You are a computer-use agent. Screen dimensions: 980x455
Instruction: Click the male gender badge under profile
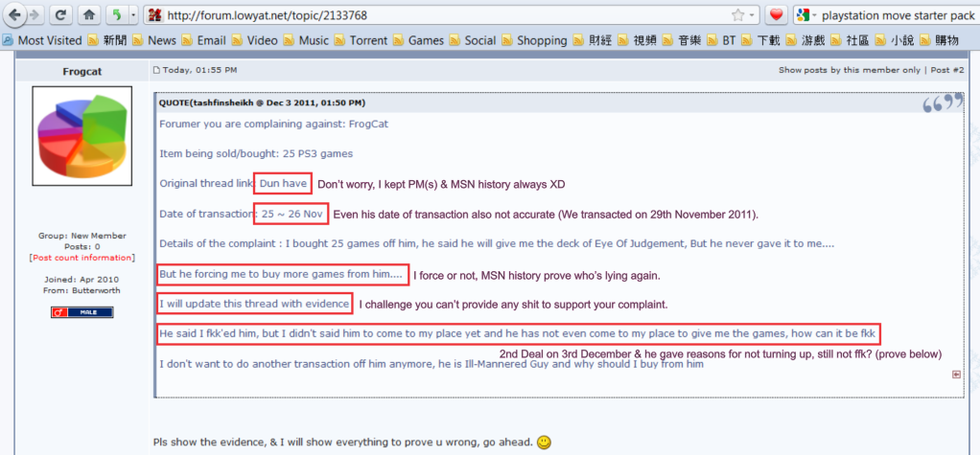tap(82, 312)
